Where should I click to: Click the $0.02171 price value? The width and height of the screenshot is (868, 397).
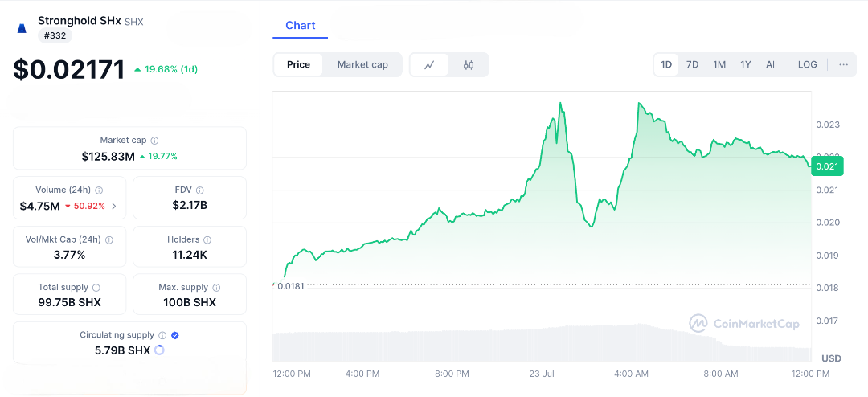coord(69,70)
